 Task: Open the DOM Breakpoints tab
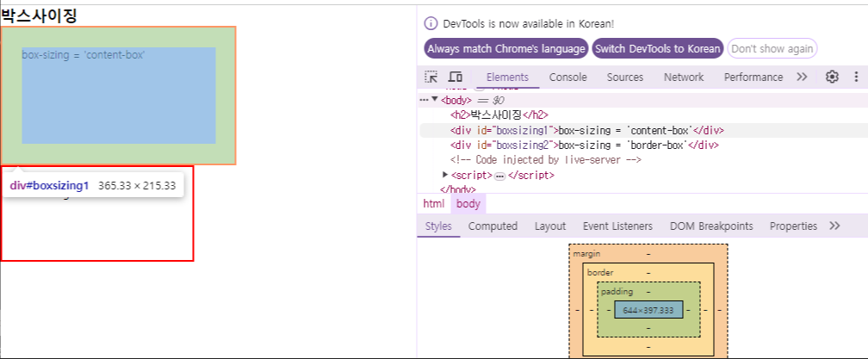tap(711, 226)
